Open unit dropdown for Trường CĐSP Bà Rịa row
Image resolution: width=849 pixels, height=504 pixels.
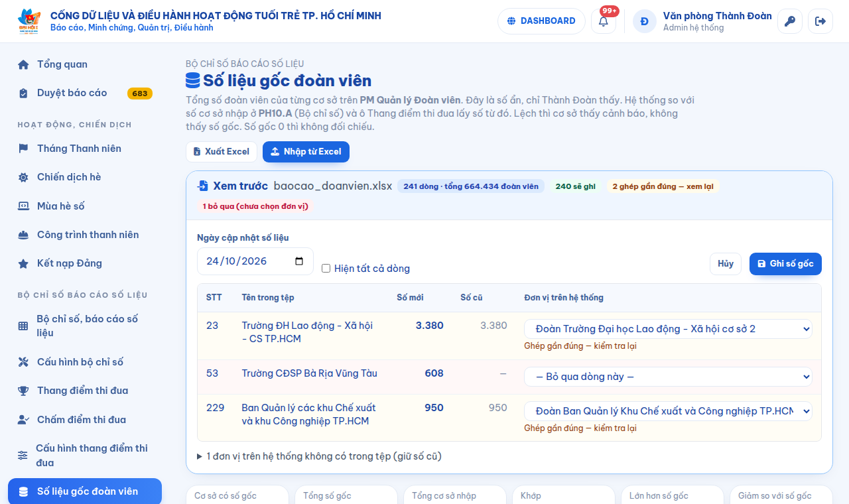pyautogui.click(x=668, y=377)
